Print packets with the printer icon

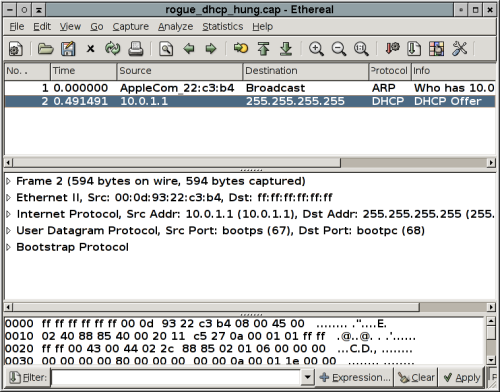tap(136, 49)
